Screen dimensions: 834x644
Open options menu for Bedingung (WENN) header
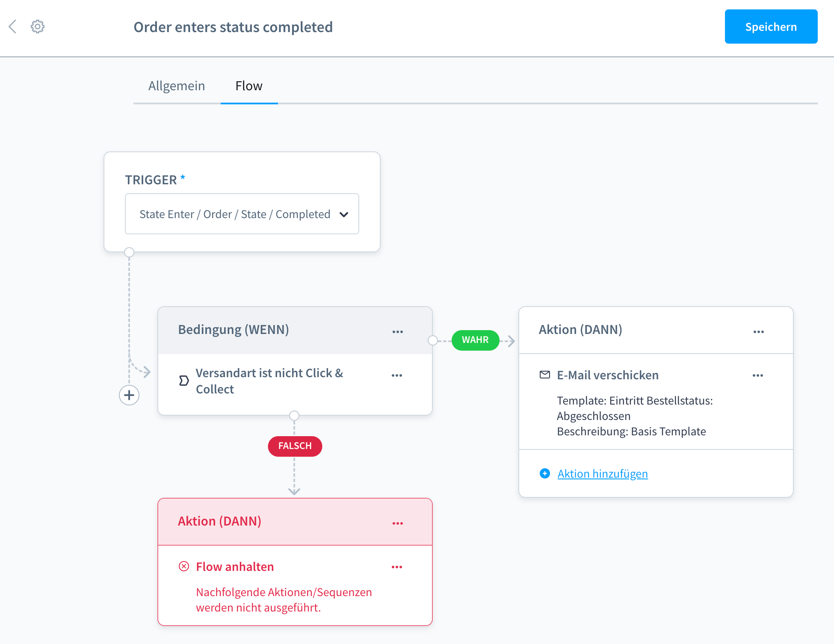(398, 332)
